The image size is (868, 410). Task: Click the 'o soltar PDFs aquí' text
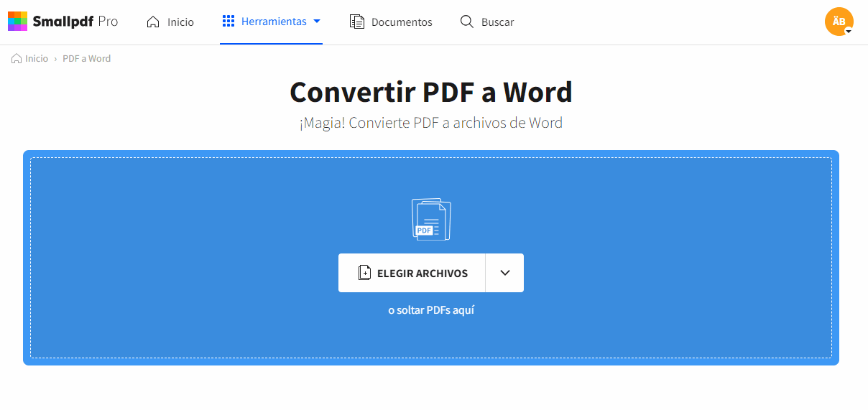431,310
